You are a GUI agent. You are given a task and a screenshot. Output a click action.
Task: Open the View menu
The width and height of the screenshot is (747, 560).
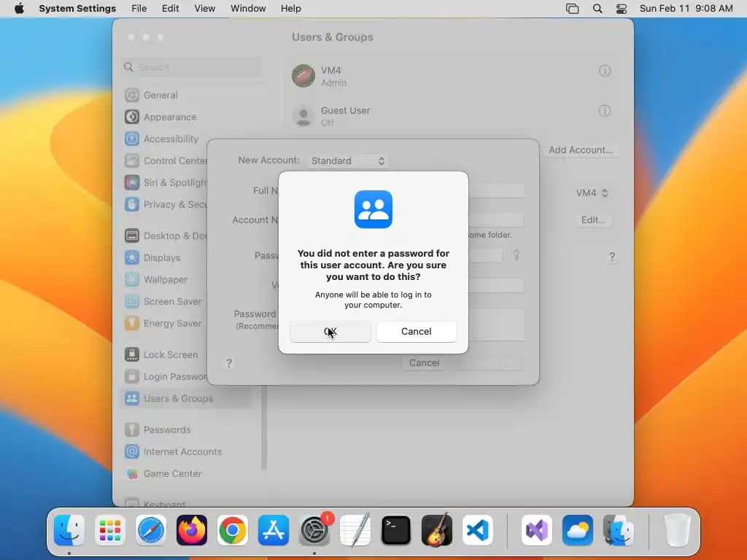click(x=205, y=9)
